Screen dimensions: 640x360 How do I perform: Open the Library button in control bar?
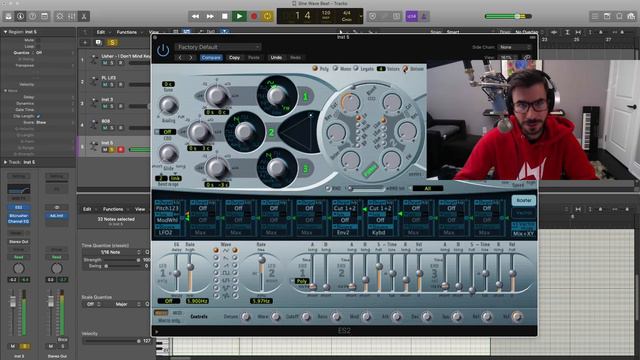8,16
